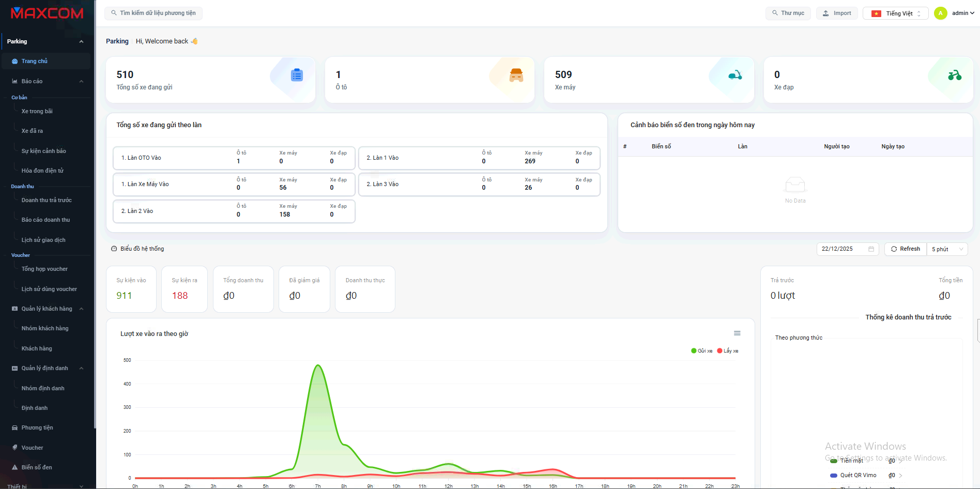
Task: Click the car icon on Ô tô card
Action: click(516, 75)
